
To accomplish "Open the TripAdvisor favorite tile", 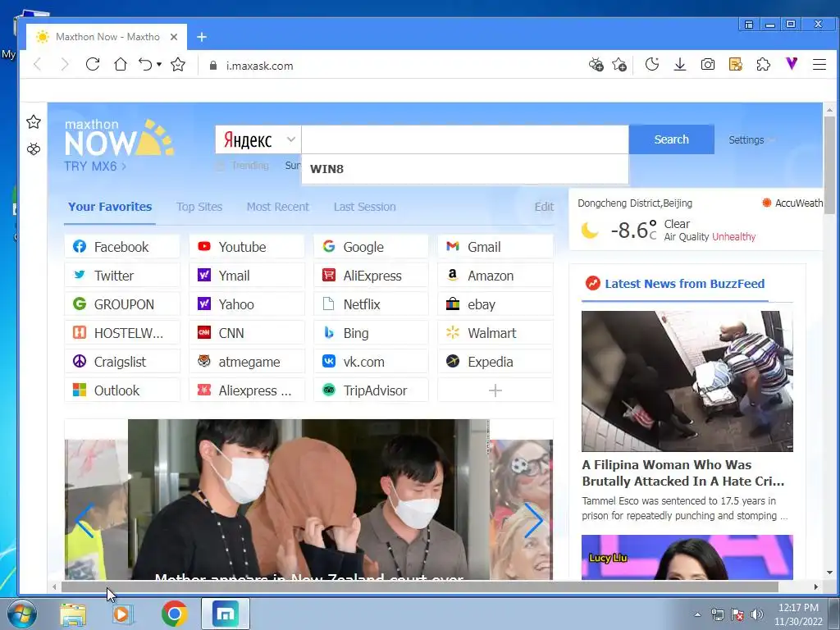I will [372, 390].
